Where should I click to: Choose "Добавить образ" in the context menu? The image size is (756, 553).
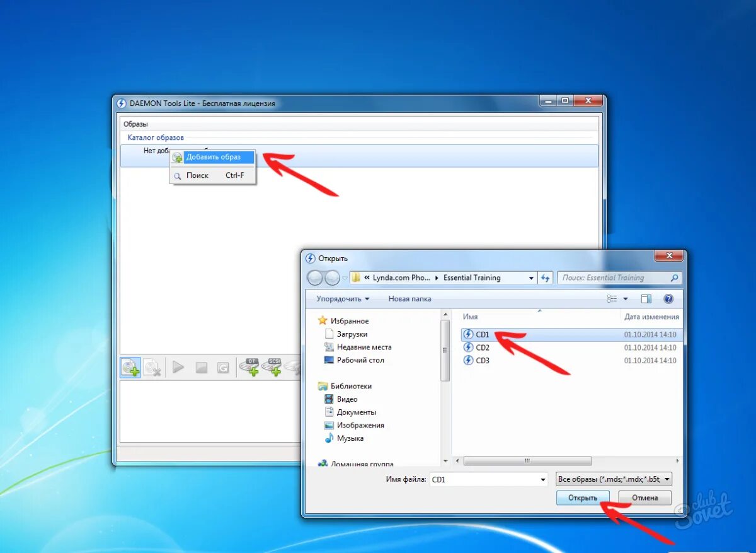click(213, 157)
